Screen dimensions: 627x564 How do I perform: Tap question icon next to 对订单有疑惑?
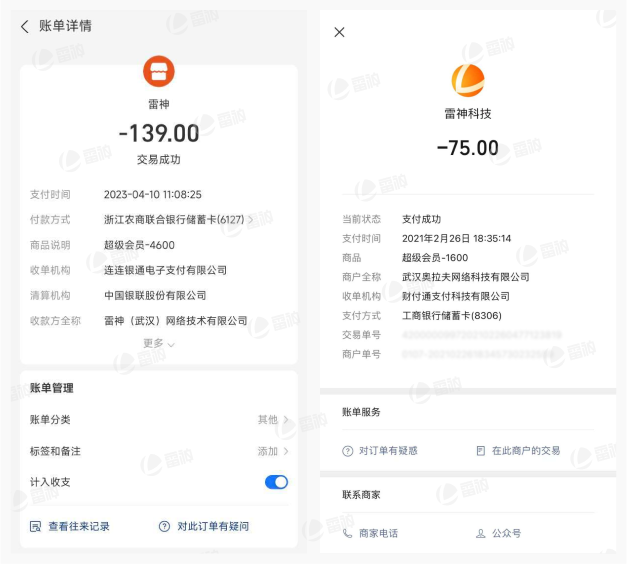pos(348,451)
